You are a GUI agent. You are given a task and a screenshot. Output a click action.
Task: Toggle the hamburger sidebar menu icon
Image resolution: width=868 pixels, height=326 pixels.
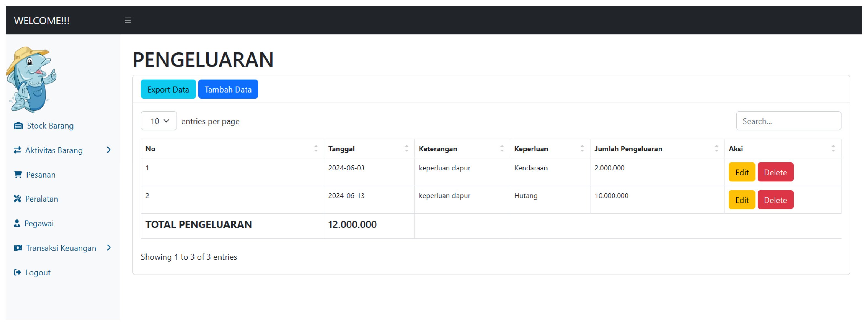(128, 20)
